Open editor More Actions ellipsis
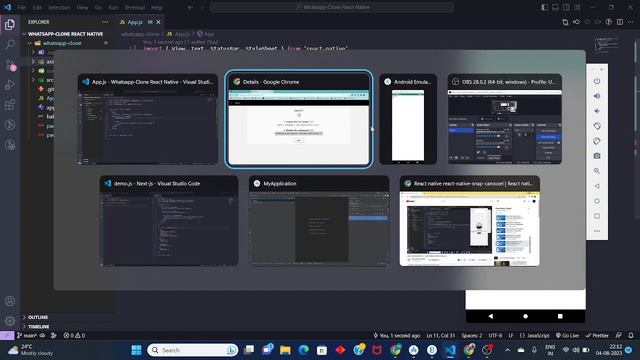 631,22
